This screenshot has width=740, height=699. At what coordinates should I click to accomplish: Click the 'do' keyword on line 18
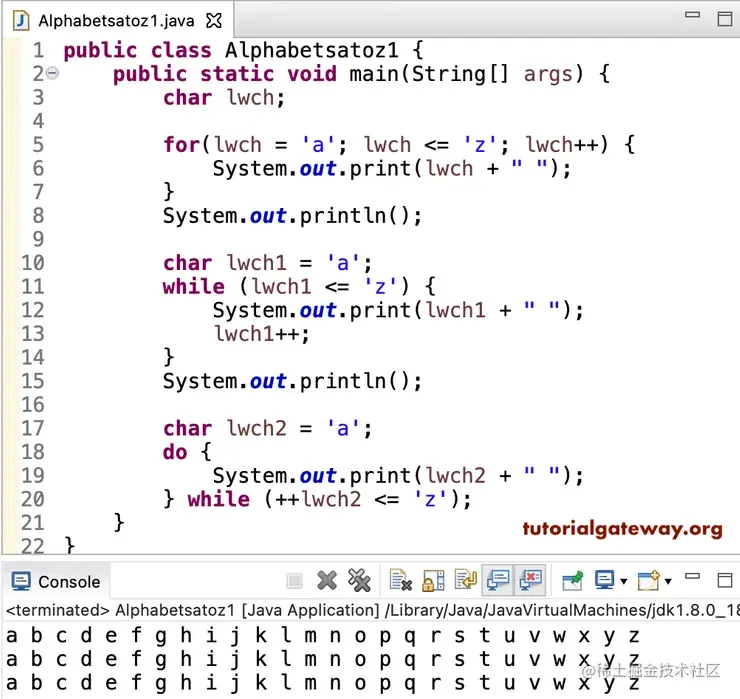(x=175, y=452)
